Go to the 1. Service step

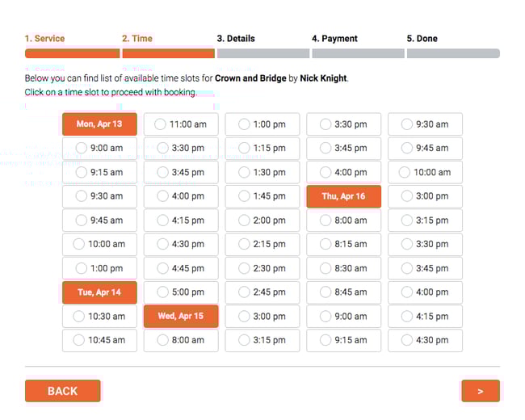[44, 39]
